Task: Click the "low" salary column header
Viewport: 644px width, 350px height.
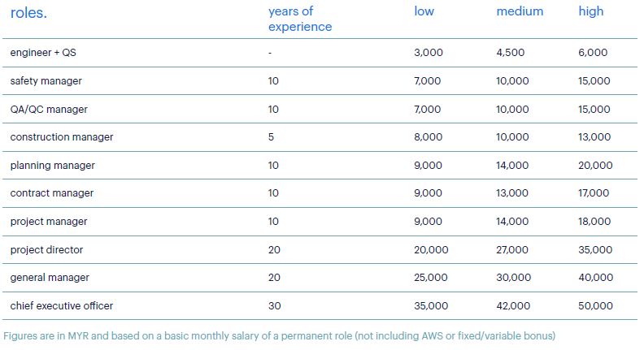Action: [x=424, y=11]
